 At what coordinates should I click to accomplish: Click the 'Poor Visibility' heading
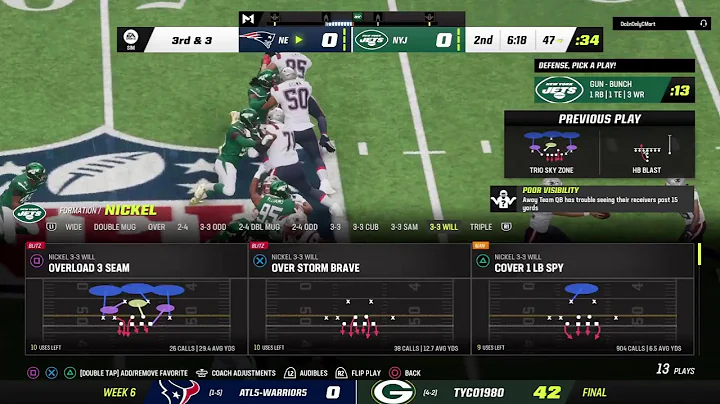551,190
